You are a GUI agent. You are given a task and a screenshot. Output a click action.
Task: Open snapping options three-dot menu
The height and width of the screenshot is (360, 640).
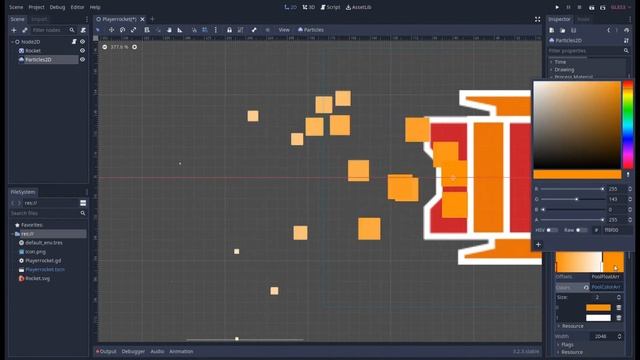pyautogui.click(x=216, y=30)
